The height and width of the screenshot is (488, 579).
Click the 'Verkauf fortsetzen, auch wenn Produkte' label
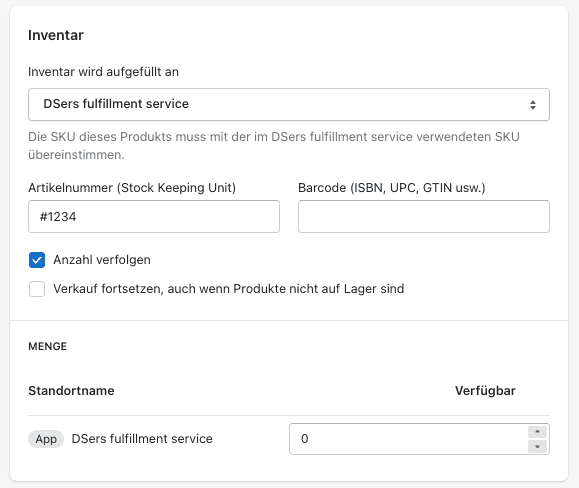pos(229,289)
